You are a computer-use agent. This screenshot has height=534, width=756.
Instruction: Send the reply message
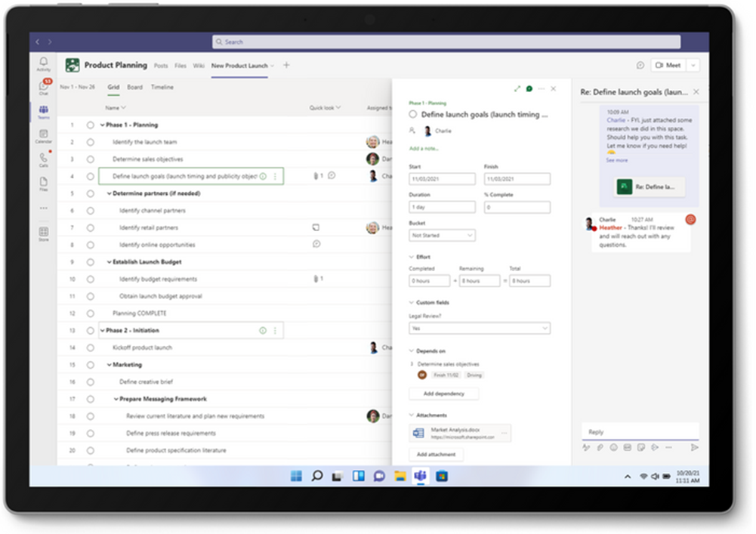(x=694, y=448)
